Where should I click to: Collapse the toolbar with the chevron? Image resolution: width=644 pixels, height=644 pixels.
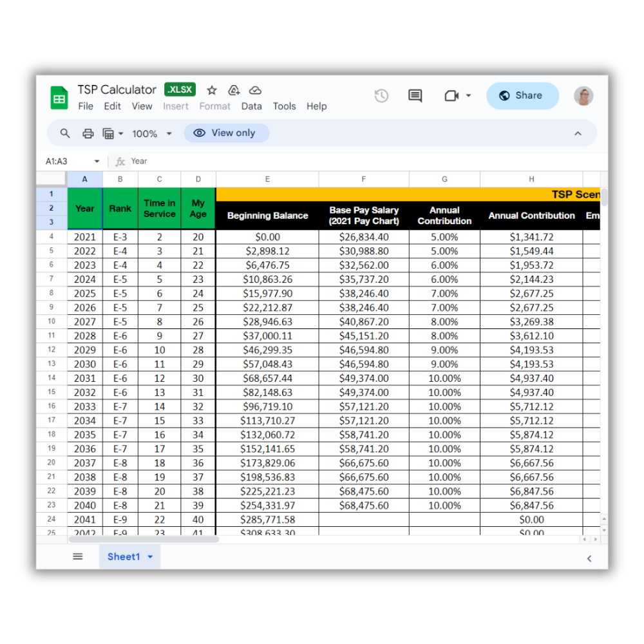point(578,133)
